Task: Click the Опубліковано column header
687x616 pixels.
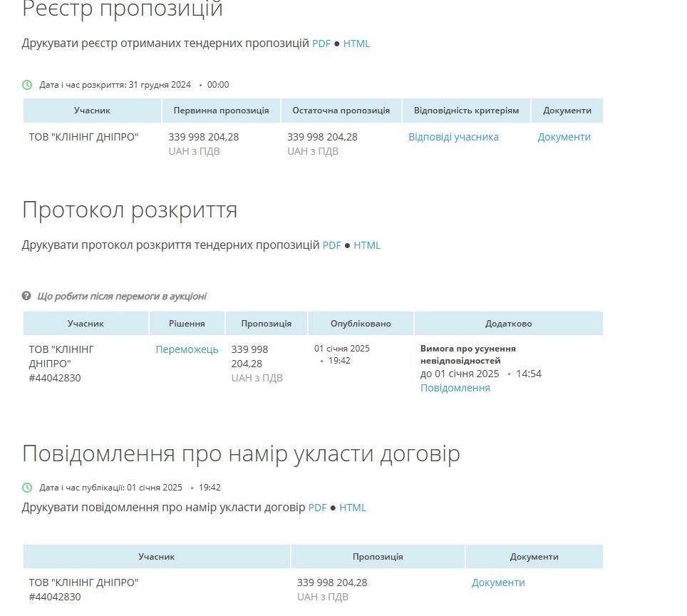Action: click(x=360, y=323)
